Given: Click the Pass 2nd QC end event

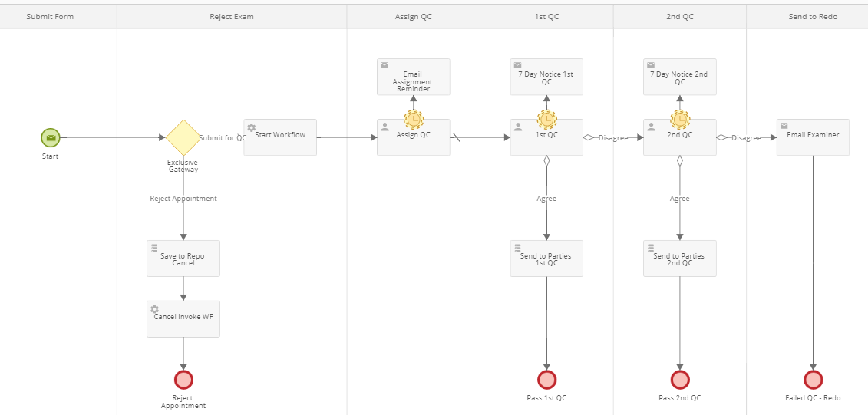Looking at the screenshot, I should [x=680, y=380].
